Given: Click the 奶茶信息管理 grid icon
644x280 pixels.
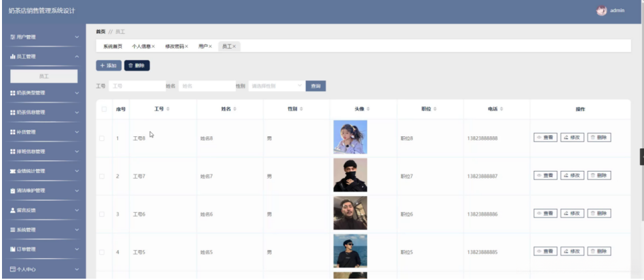Looking at the screenshot, I should point(13,112).
